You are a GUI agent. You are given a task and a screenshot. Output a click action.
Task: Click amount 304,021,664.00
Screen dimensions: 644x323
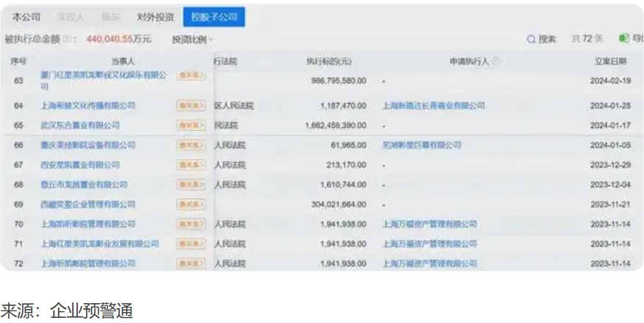click(x=338, y=205)
